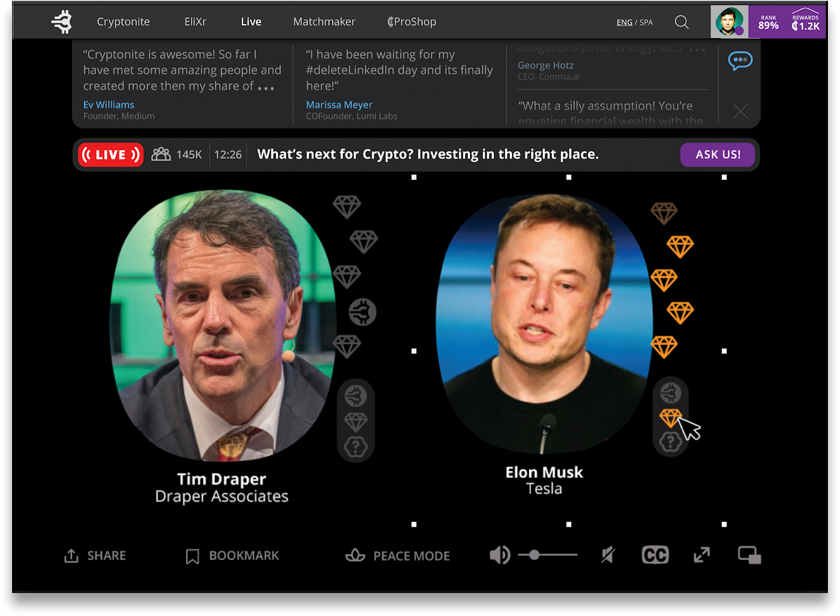This screenshot has height=616, width=840.
Task: Switch language to ENG
Action: [x=624, y=22]
